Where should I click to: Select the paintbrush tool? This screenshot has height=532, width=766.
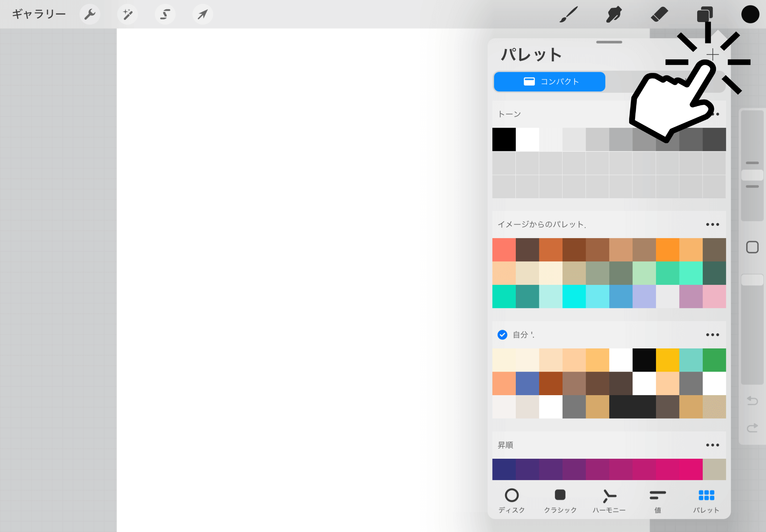pyautogui.click(x=569, y=15)
